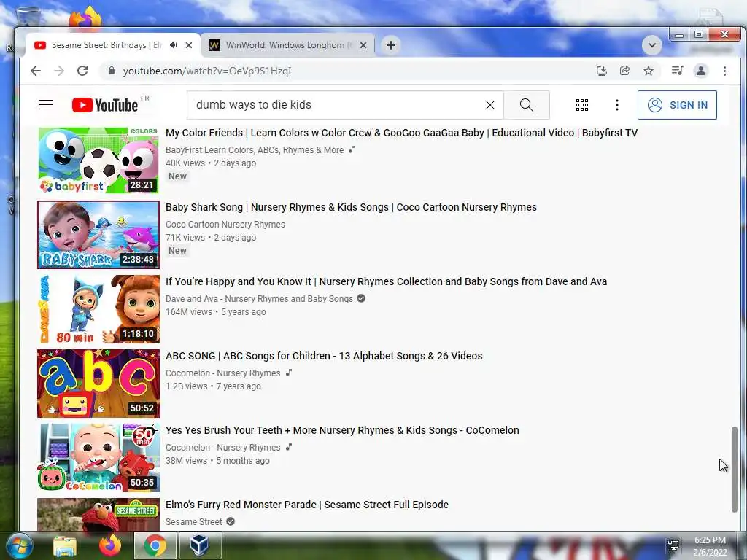Launch Firefox from the taskbar
The image size is (747, 560).
coord(110,545)
